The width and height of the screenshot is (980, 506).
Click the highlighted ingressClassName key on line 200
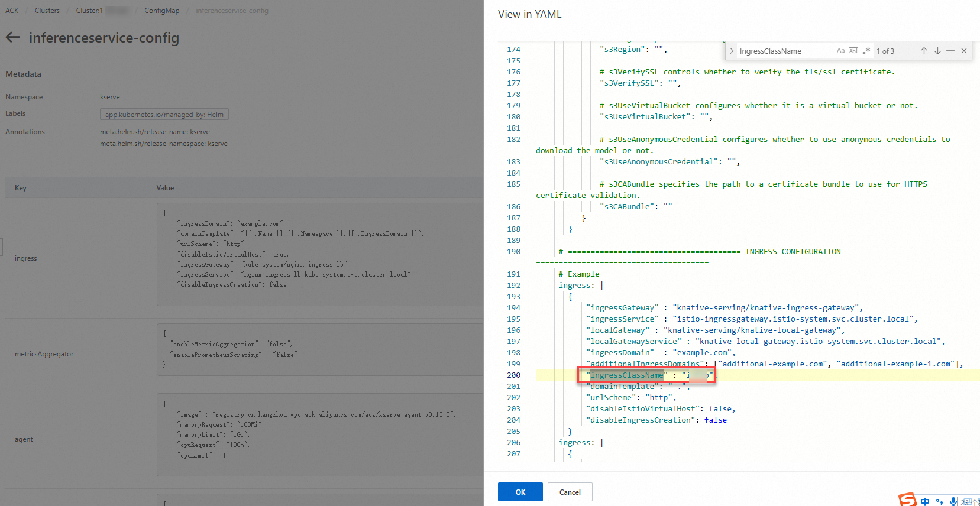tap(627, 375)
